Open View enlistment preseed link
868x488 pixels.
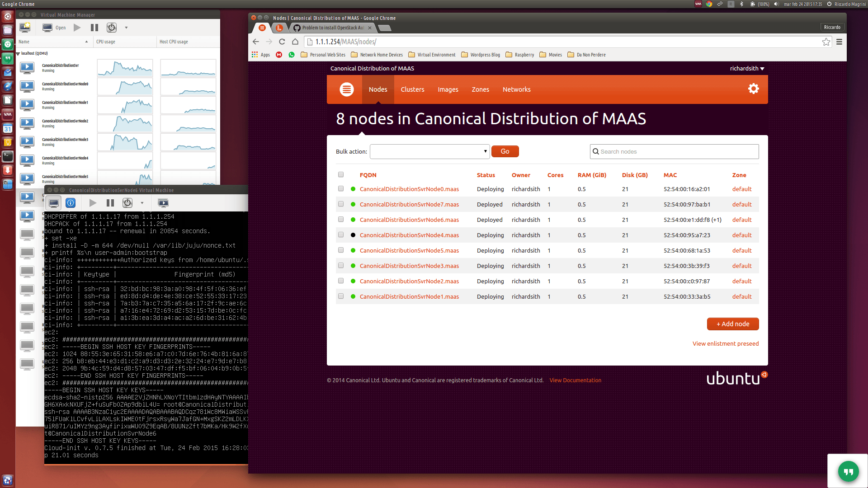tap(726, 344)
